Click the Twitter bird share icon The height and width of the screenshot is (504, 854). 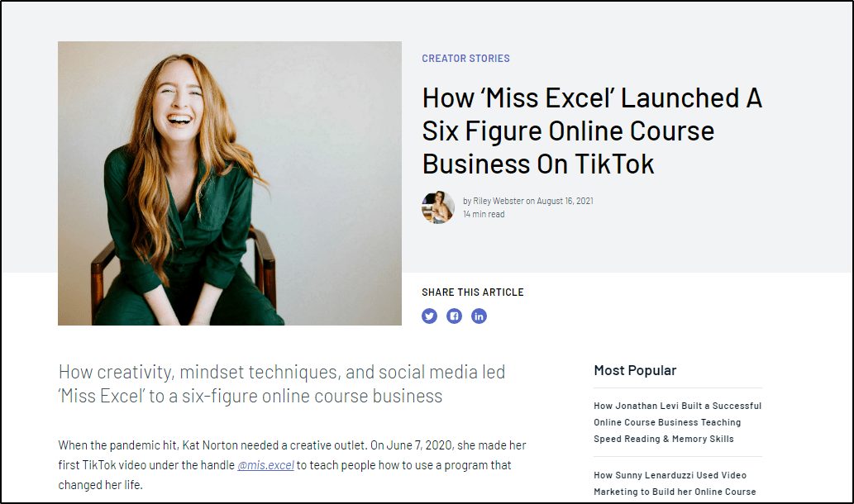pyautogui.click(x=429, y=316)
